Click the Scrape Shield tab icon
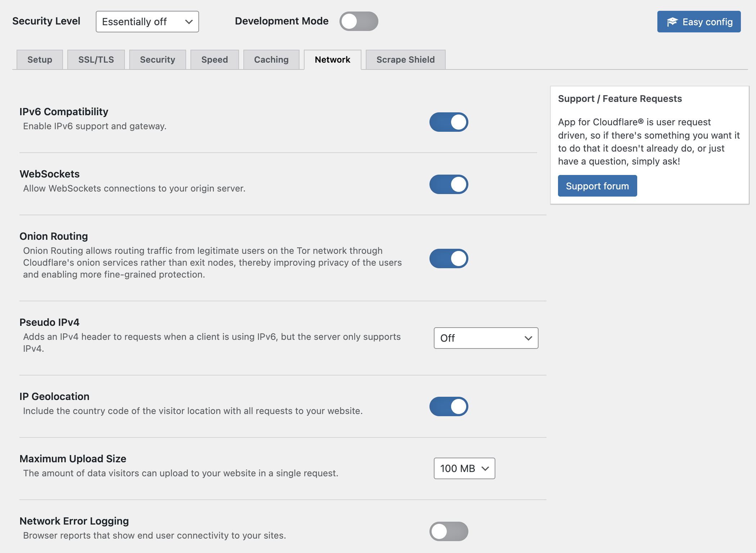Image resolution: width=756 pixels, height=553 pixels. 405,59
